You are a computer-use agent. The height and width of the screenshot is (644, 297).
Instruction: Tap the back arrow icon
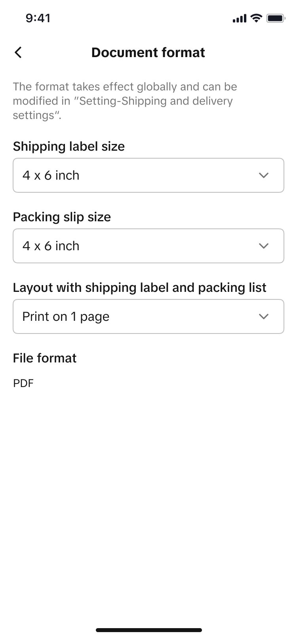(x=18, y=52)
